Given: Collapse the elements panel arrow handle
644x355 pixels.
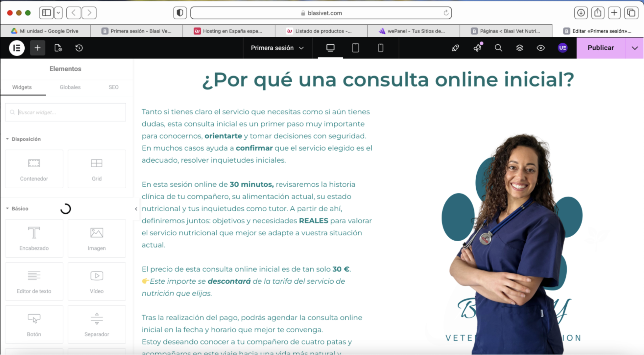Looking at the screenshot, I should (x=136, y=209).
